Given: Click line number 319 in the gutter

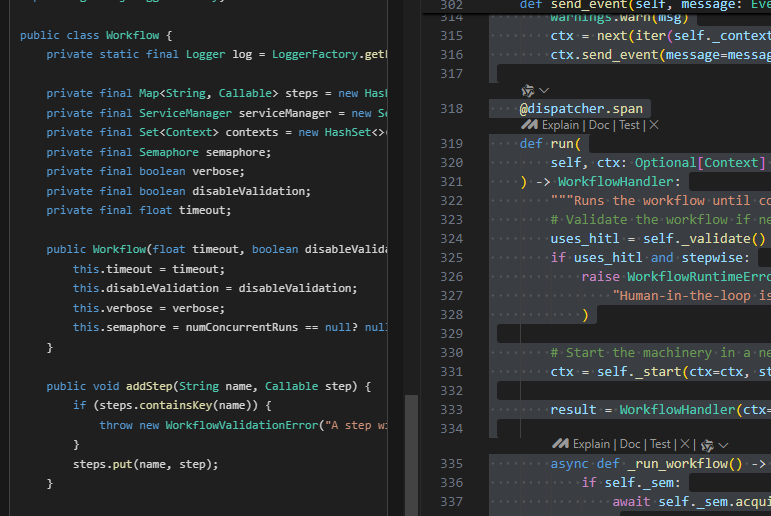Looking at the screenshot, I should [x=451, y=143].
